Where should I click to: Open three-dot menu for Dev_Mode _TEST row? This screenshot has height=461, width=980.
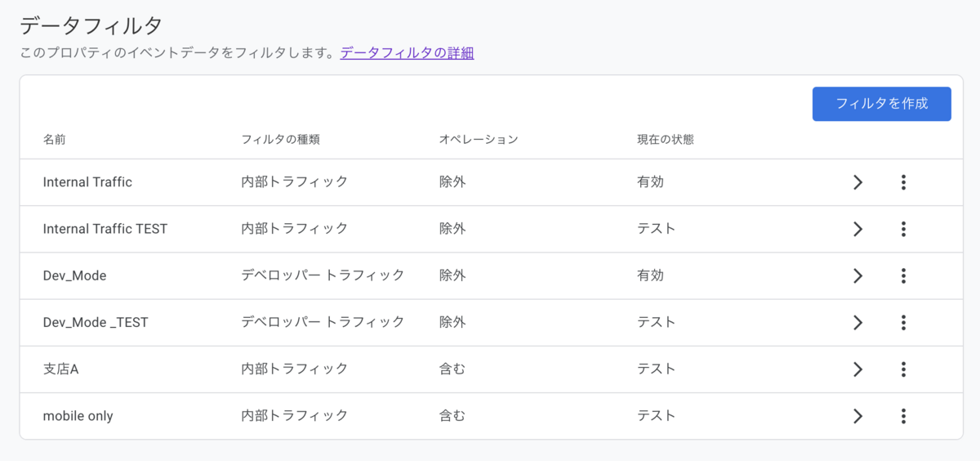903,322
